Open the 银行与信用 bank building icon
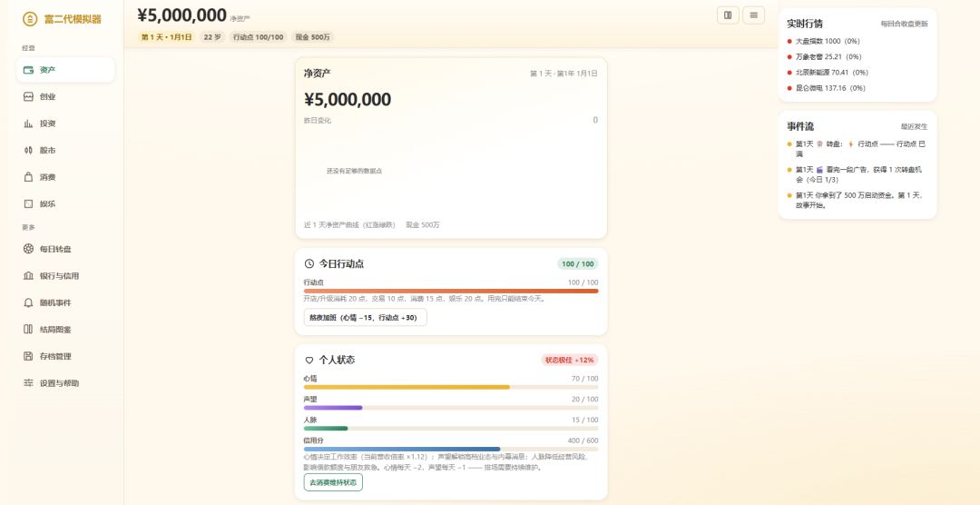The height and width of the screenshot is (505, 980). click(28, 276)
